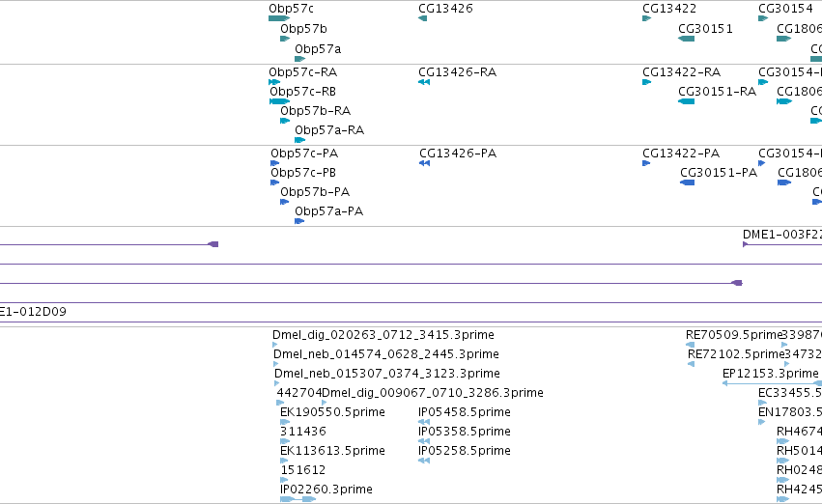Click the Obp57a gene label
The width and height of the screenshot is (822, 504).
pos(318,48)
